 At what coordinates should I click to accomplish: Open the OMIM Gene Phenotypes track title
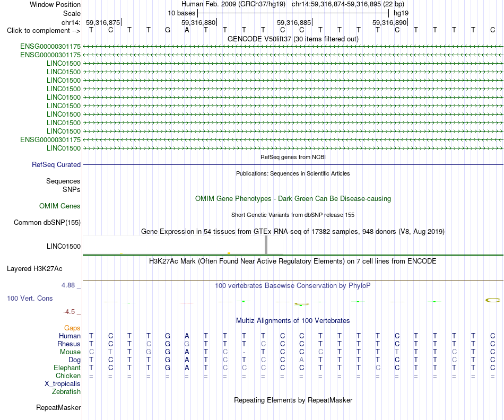coord(293,198)
